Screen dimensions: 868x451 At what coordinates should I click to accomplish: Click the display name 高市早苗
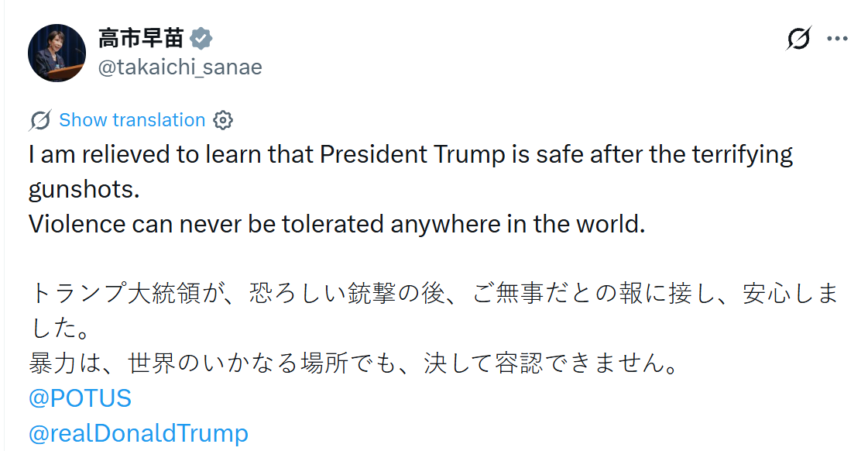tap(141, 38)
